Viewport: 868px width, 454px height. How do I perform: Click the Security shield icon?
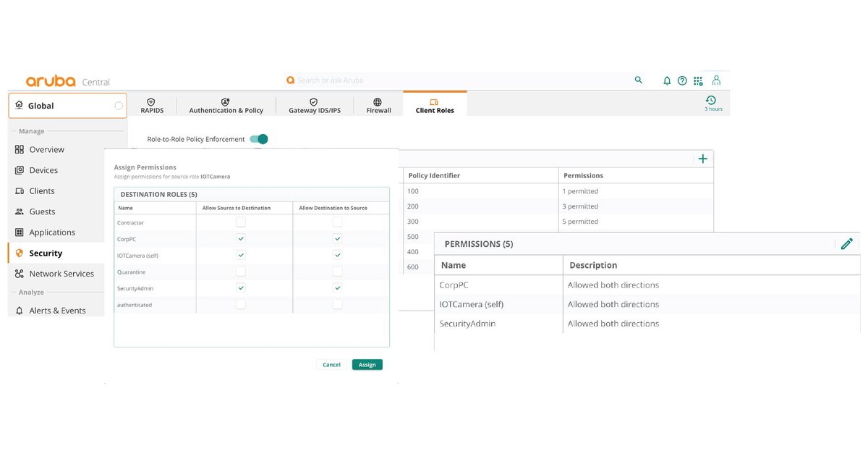tap(20, 253)
